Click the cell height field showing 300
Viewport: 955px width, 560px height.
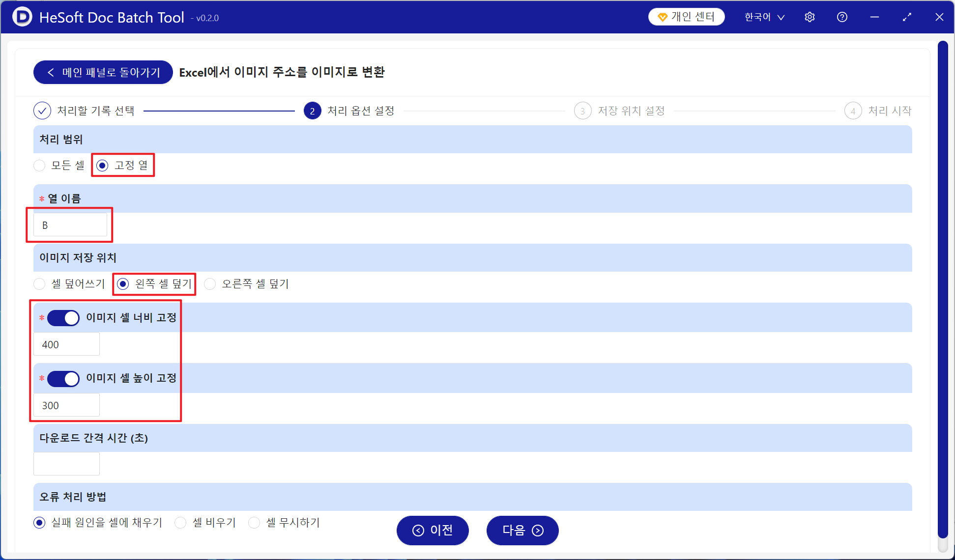pos(66,405)
